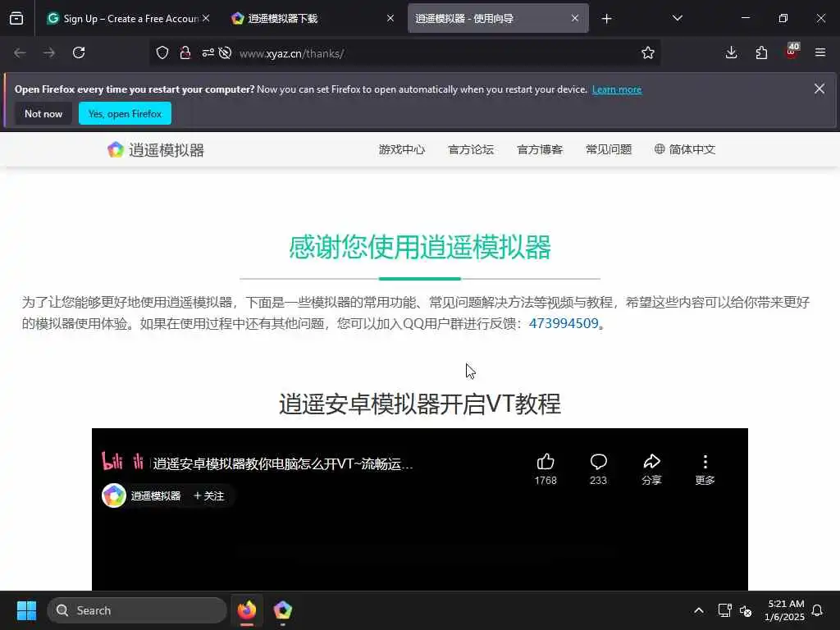Viewport: 840px width, 630px height.
Task: Go back to previous page
Action: [20, 52]
